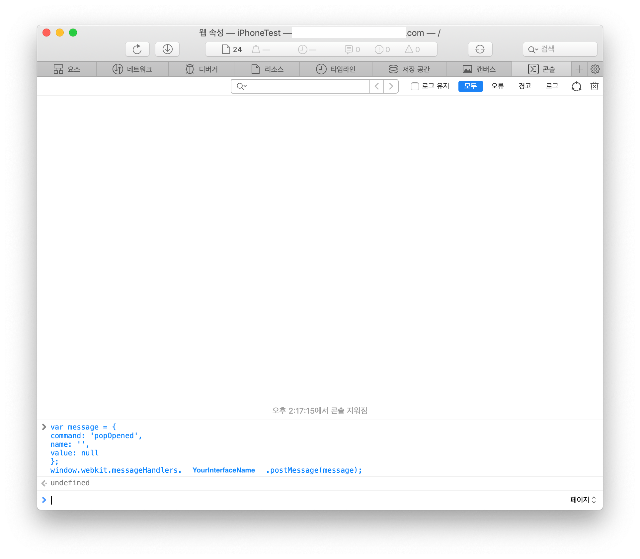Select the All filter scope button
Image resolution: width=640 pixels, height=559 pixels.
[x=470, y=86]
